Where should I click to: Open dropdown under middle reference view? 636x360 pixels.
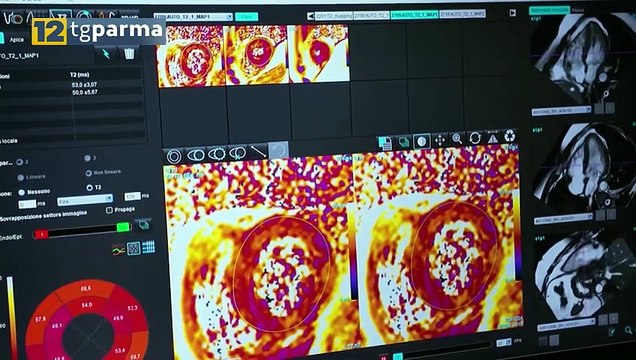click(563, 219)
